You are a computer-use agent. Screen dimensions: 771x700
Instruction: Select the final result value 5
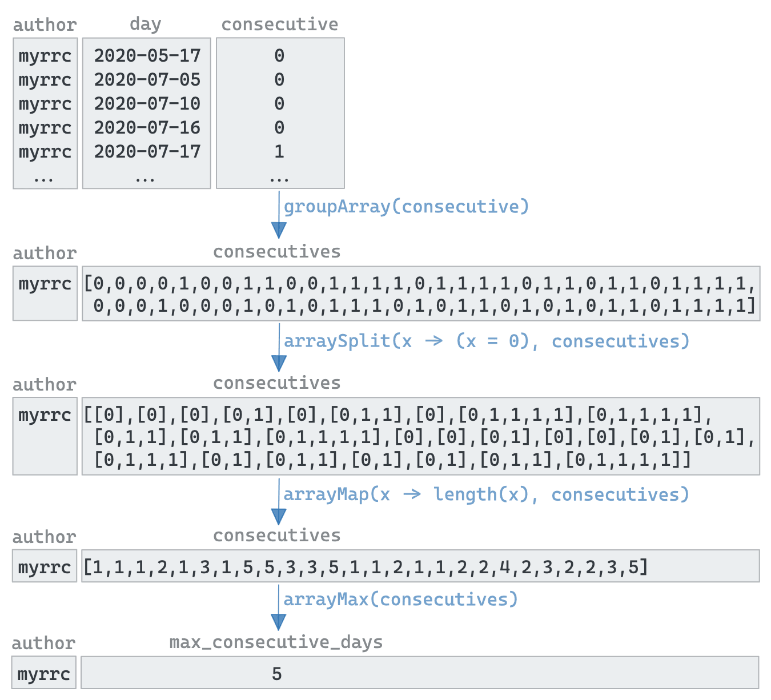(x=277, y=674)
